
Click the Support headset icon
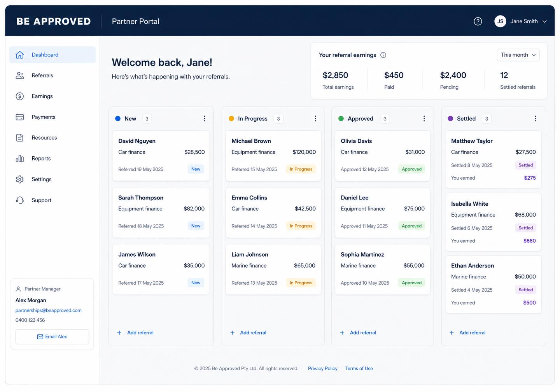click(20, 200)
